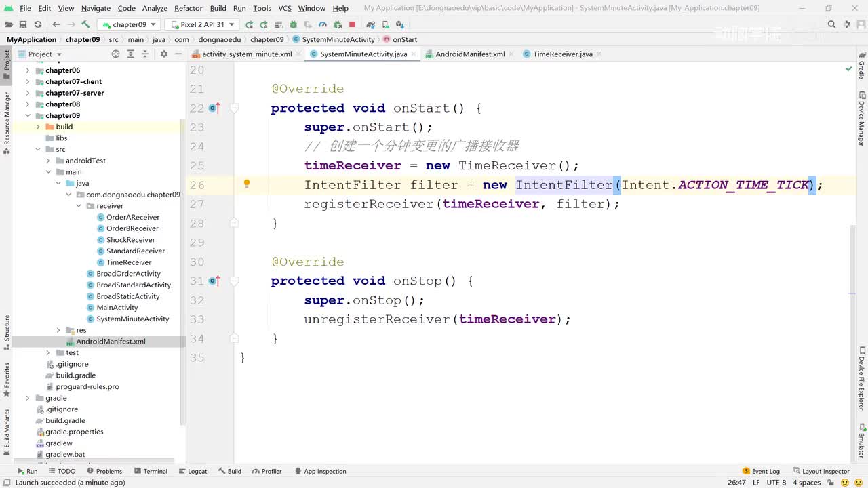Viewport: 868px width, 488px height.
Task: Click the Collapse All icon in Project panel
Action: pos(144,54)
